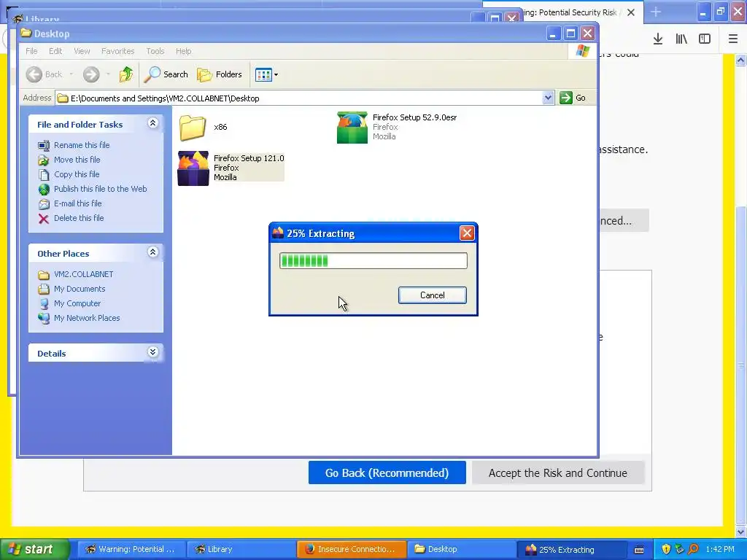Click the Forward arrow icon
Viewport: 747px width, 560px height.
coord(91,74)
